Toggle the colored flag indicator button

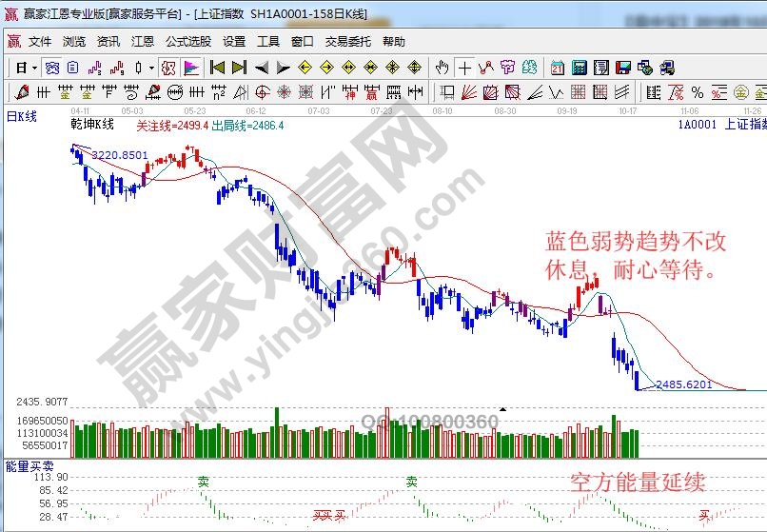coord(191,68)
